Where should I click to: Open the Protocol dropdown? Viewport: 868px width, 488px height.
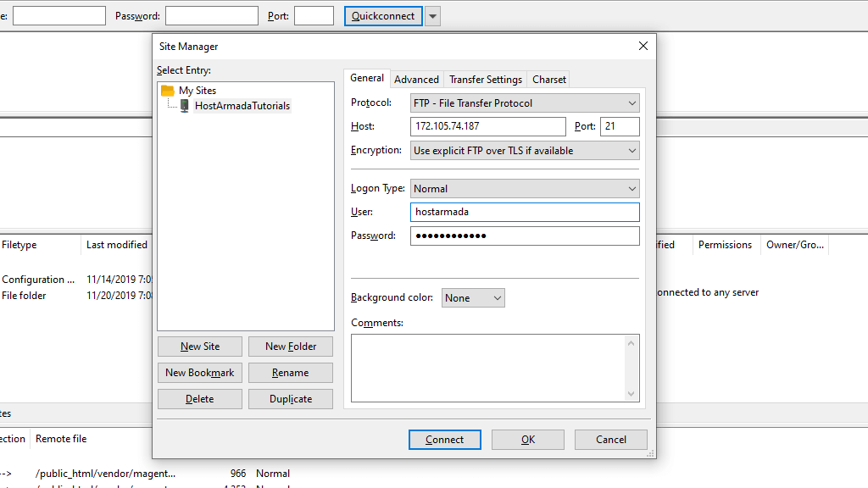[x=525, y=103]
